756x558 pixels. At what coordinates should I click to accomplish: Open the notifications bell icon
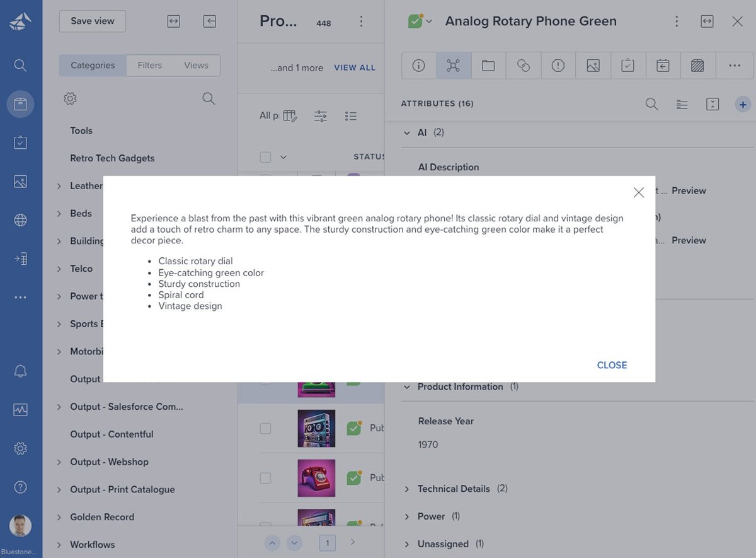pos(20,371)
